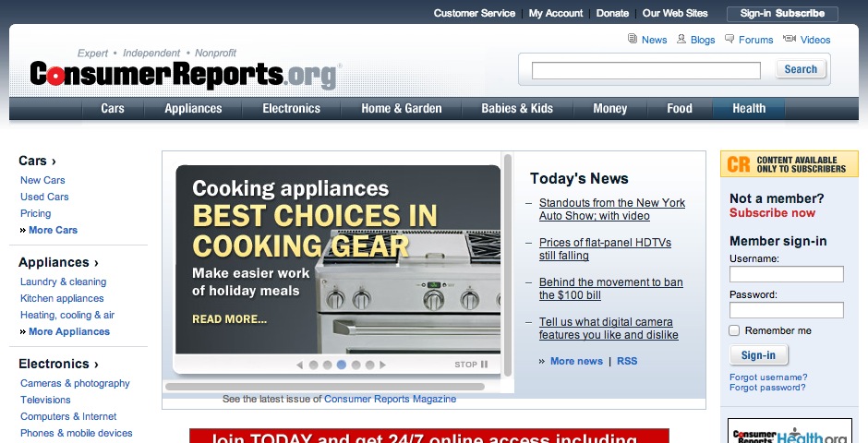Open Televisions link
868x443 pixels.
(45, 400)
